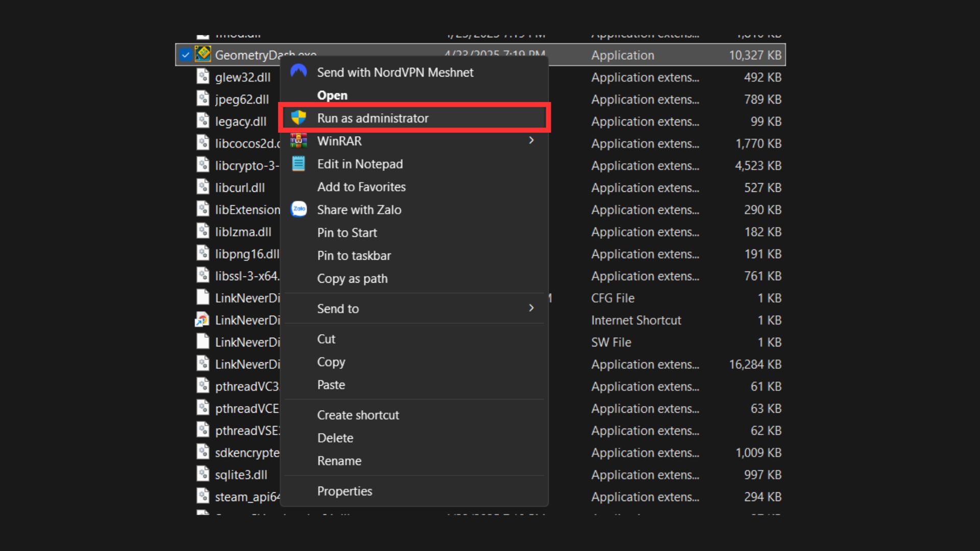Screen dimensions: 980x551
Task: Select Cut from the context menu
Action: [326, 339]
